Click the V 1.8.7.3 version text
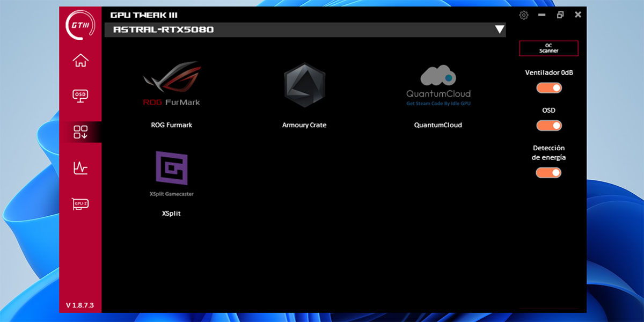This screenshot has height=322, width=644. (80, 305)
